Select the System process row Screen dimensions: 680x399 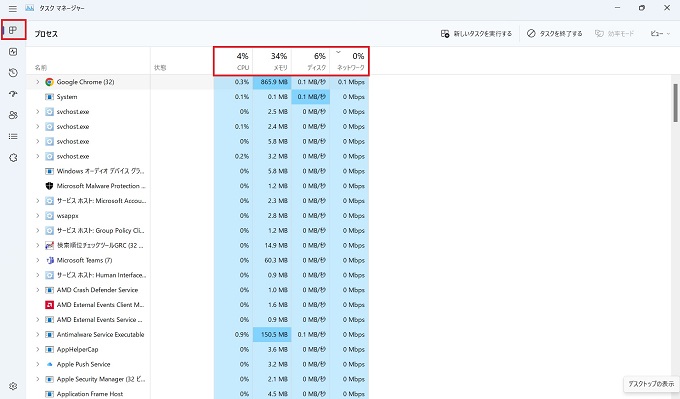(x=197, y=97)
